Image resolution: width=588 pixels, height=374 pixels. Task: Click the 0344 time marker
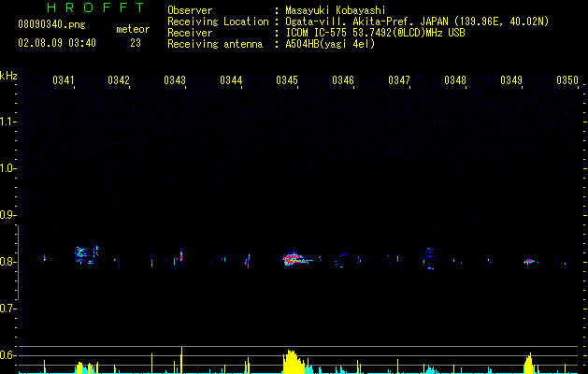click(x=231, y=80)
